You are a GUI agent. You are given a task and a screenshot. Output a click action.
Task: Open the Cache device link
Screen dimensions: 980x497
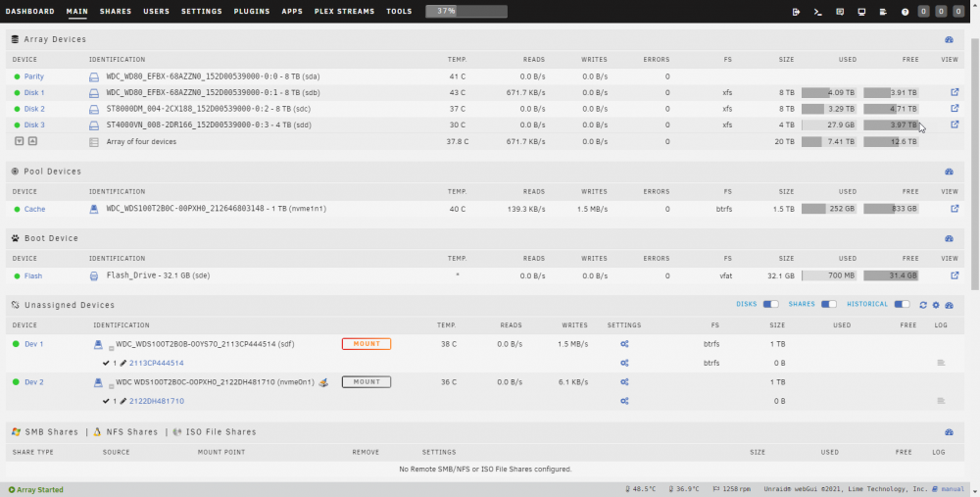[35, 209]
